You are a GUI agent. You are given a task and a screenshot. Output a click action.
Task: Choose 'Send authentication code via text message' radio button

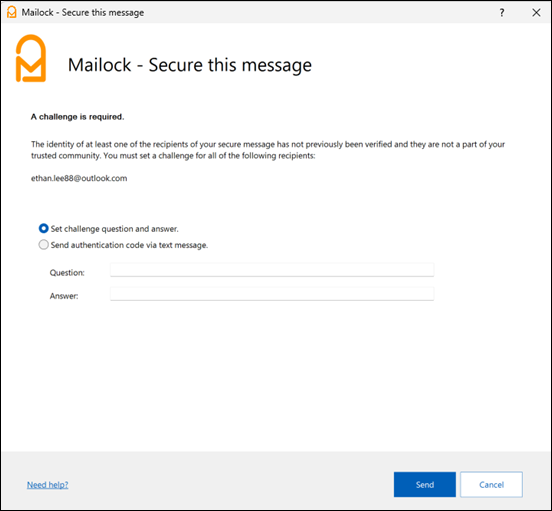[x=43, y=245]
